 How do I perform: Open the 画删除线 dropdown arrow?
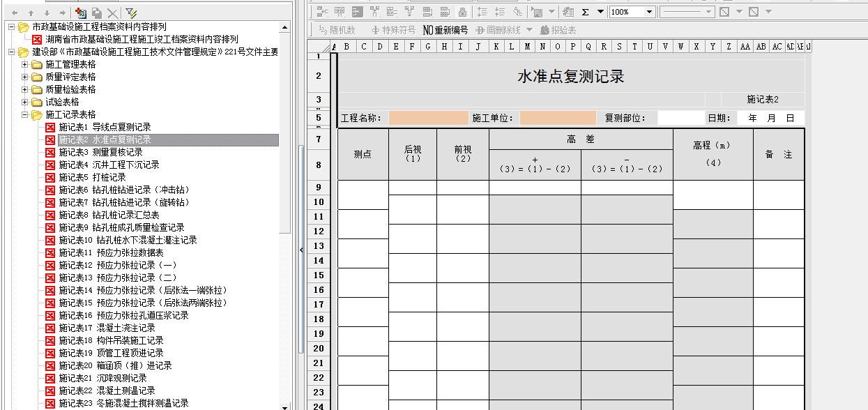528,30
